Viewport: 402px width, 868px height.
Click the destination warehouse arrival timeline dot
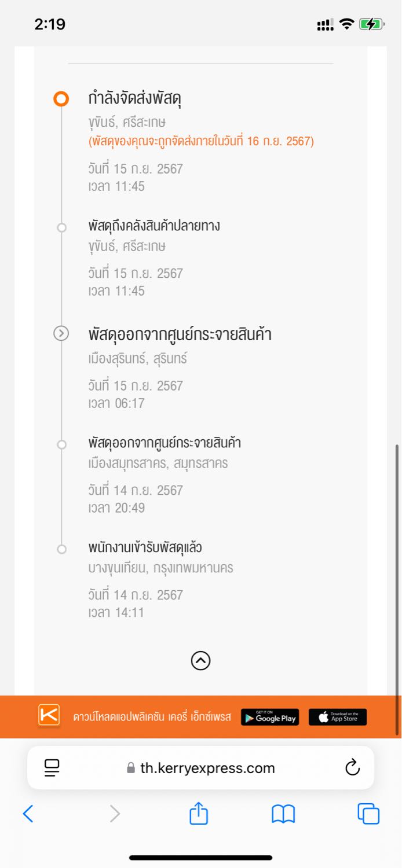click(61, 227)
